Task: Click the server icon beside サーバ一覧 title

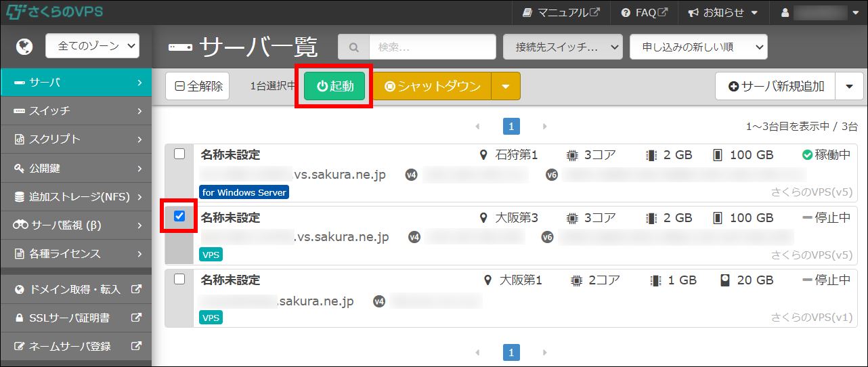Action: point(180,47)
